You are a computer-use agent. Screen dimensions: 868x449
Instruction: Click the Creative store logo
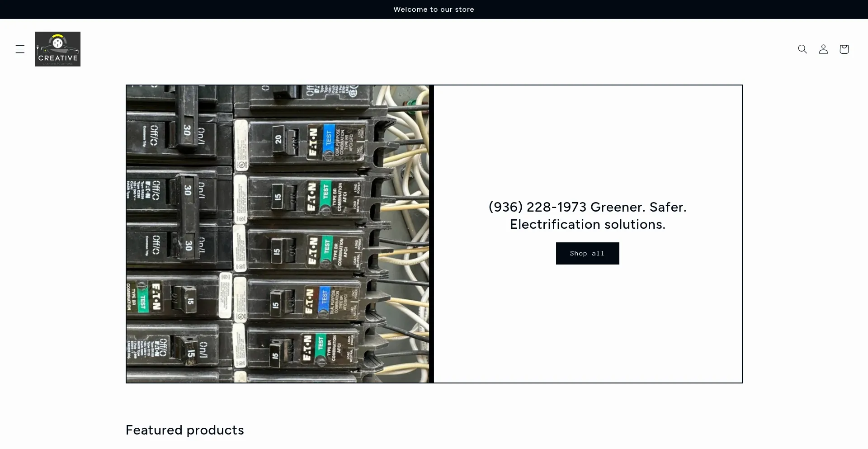click(x=58, y=49)
